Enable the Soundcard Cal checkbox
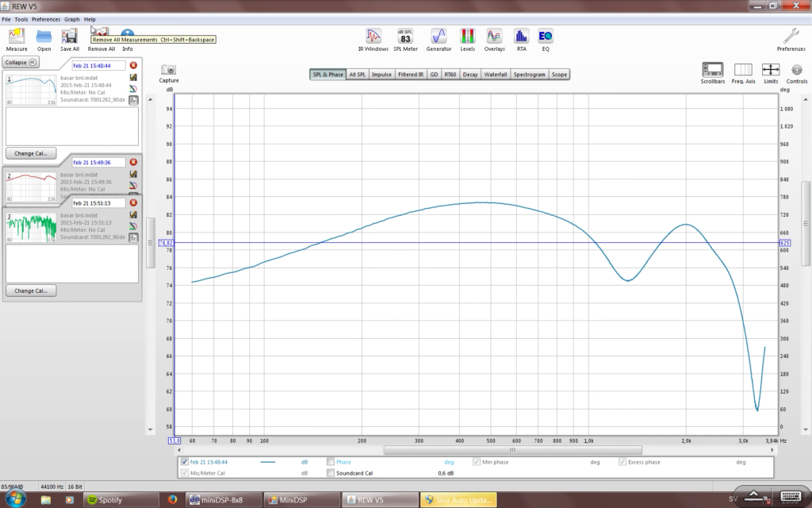Screen dimensions: 812x508 331,473
